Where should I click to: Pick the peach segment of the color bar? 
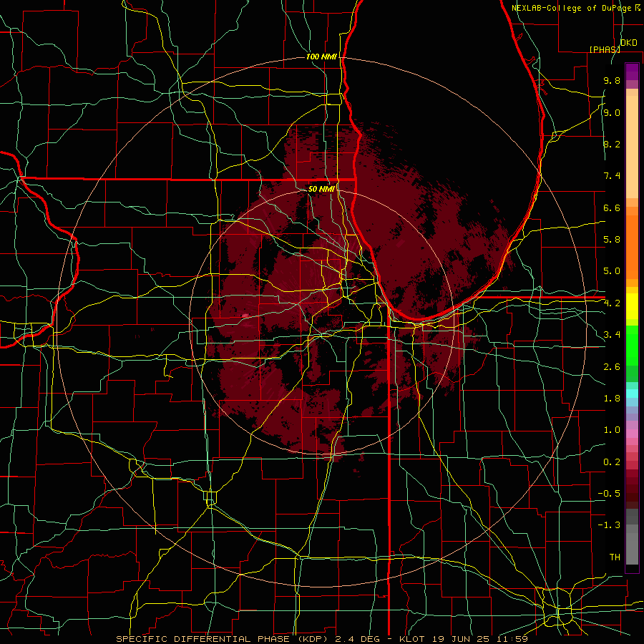click(632, 147)
